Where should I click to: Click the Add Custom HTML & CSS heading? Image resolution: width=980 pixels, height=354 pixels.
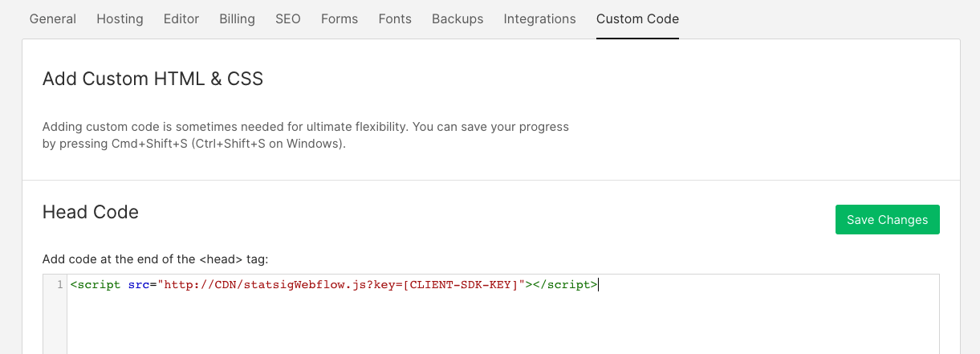152,79
